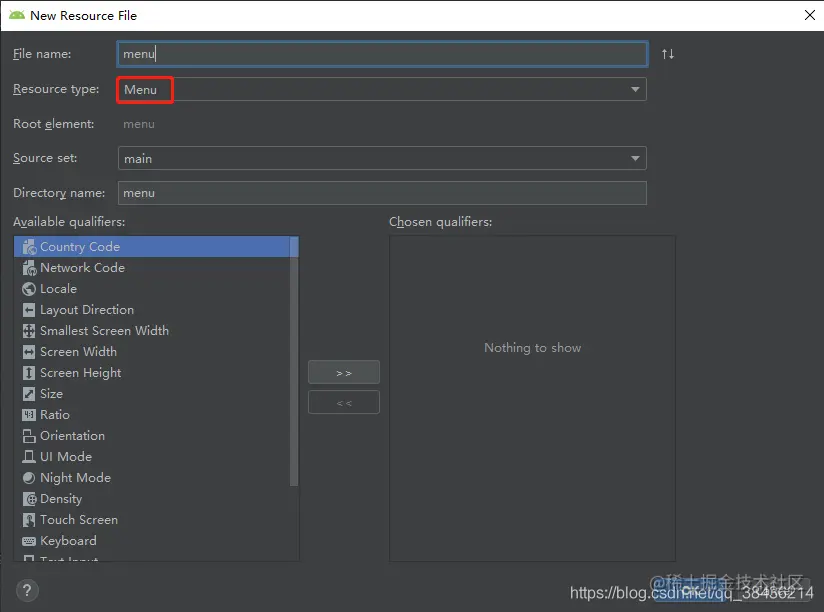The image size is (824, 612).
Task: Select the Locale qualifier text
Action: 58,288
